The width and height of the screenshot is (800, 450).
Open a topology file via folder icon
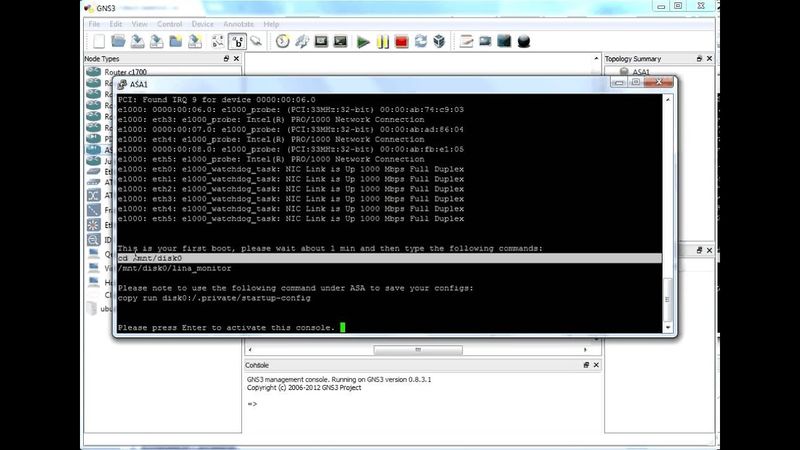point(118,41)
